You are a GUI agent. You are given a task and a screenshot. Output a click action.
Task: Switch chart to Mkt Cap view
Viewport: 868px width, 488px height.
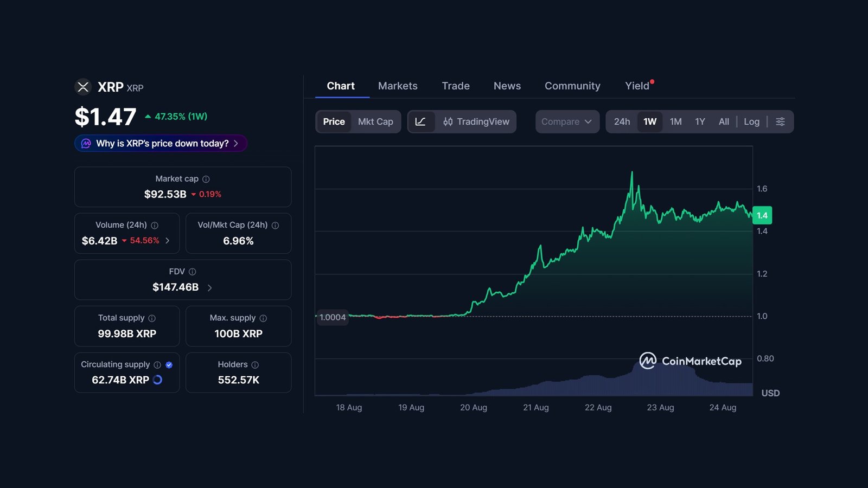[x=375, y=121]
